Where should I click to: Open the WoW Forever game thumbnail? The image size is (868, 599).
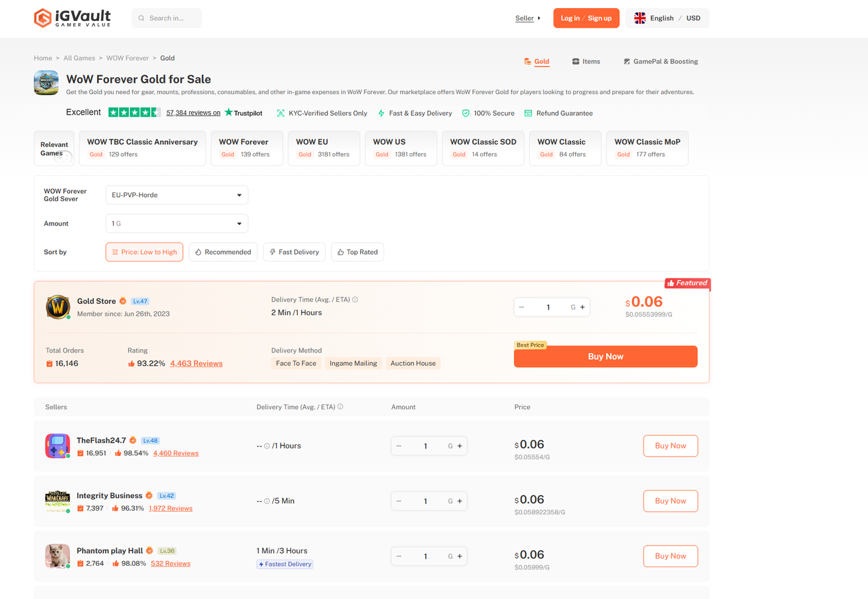tap(46, 83)
